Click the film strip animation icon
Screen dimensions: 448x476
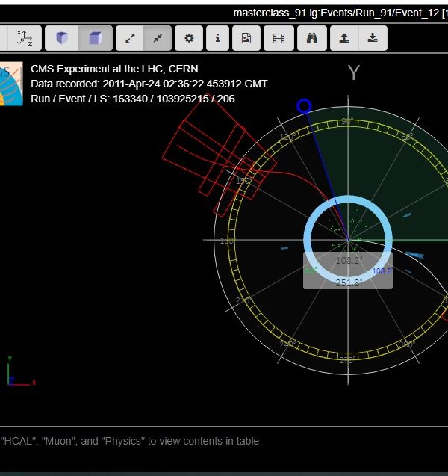(279, 38)
